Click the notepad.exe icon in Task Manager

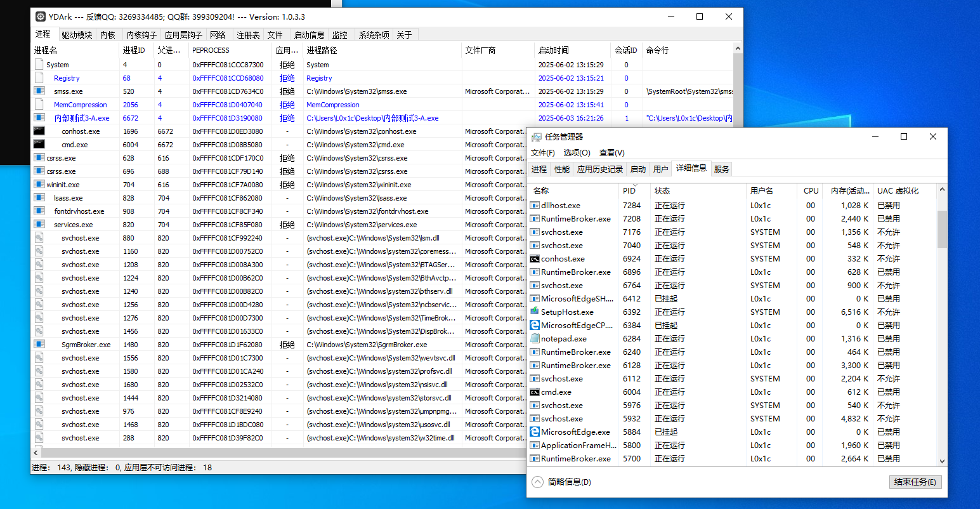535,338
